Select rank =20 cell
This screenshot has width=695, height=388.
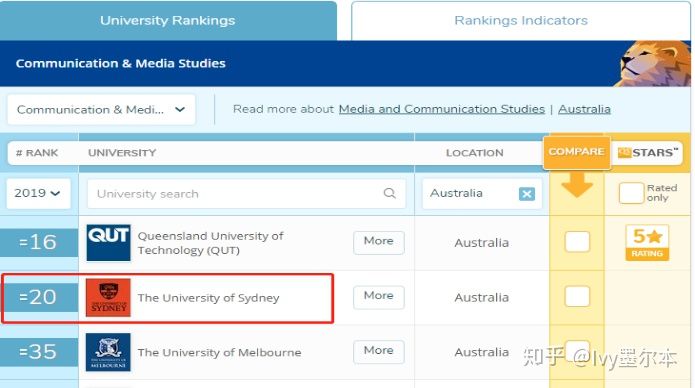click(x=39, y=297)
